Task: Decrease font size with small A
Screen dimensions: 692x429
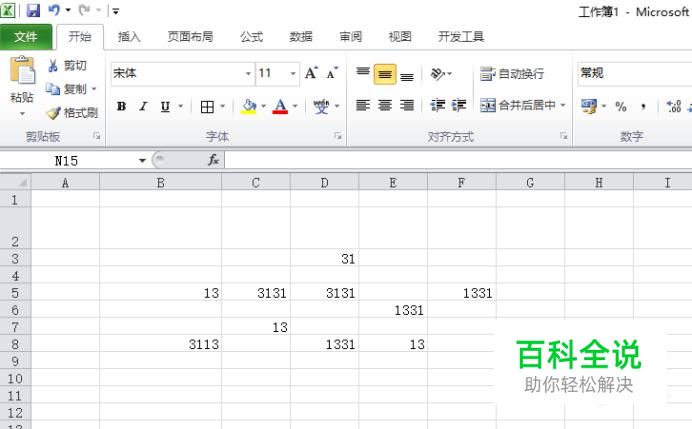Action: tap(332, 73)
